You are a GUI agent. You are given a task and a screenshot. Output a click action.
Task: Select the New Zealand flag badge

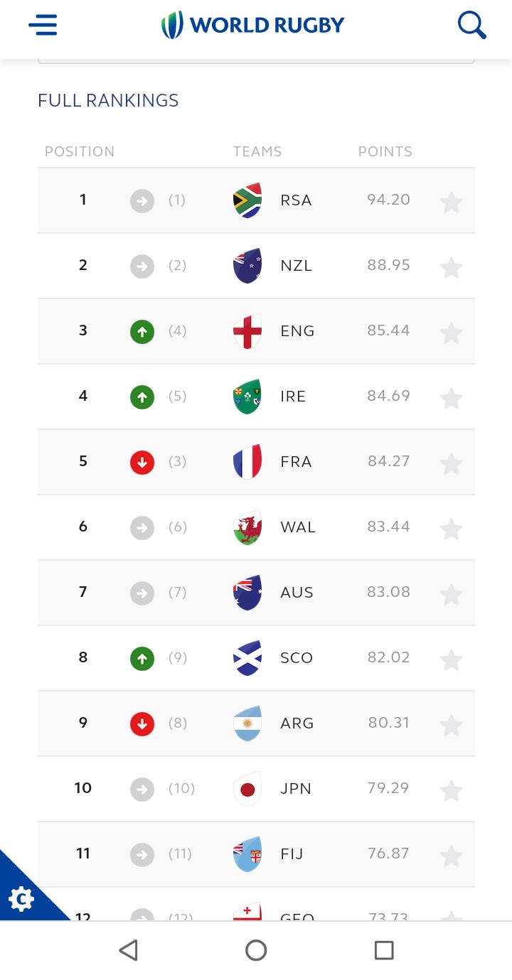point(247,266)
